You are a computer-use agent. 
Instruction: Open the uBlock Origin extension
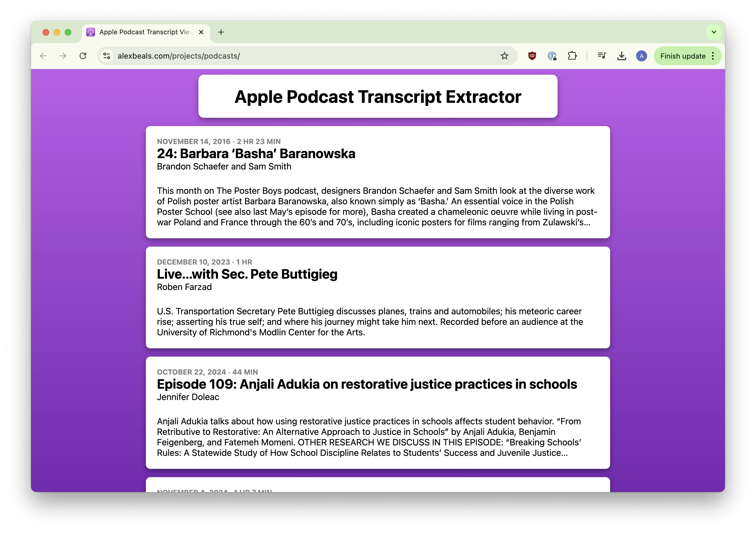click(x=532, y=56)
